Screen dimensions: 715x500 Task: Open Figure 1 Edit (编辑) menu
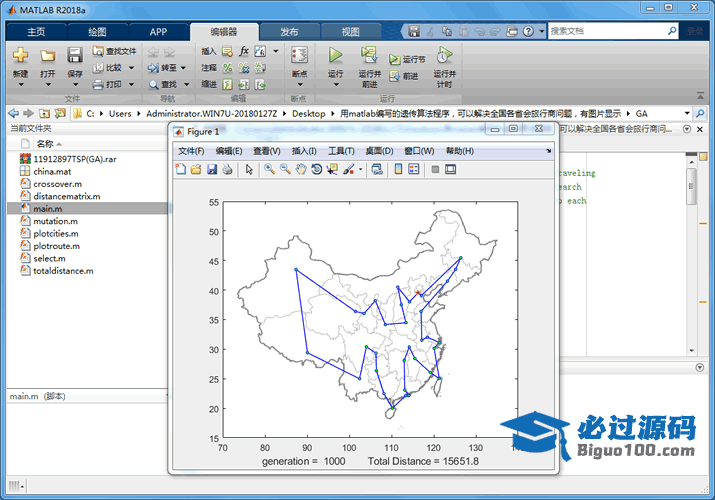228,151
